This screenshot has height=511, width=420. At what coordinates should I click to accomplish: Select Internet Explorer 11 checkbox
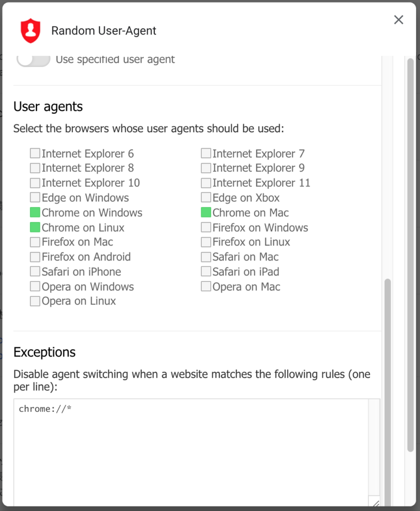point(206,183)
